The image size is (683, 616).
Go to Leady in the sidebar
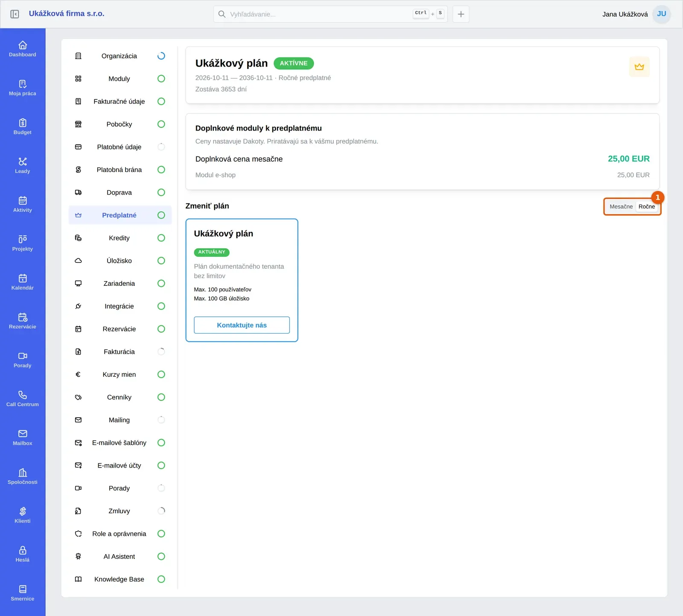[23, 166]
